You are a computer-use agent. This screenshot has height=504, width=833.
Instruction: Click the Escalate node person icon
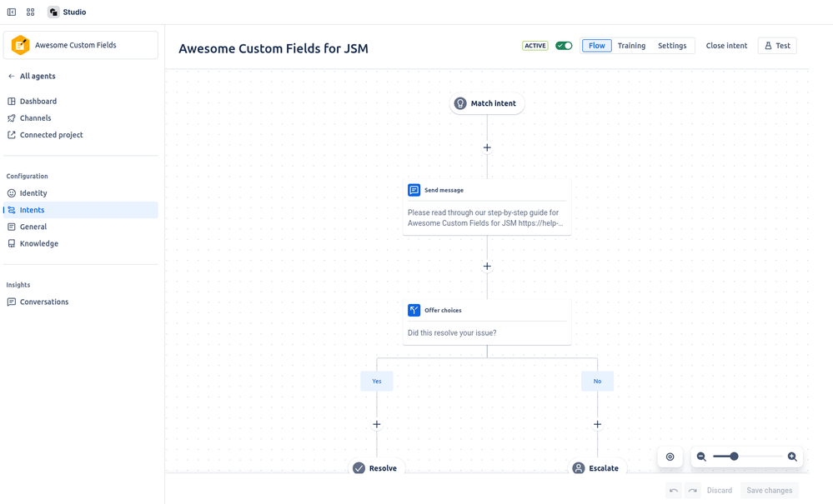pyautogui.click(x=579, y=468)
